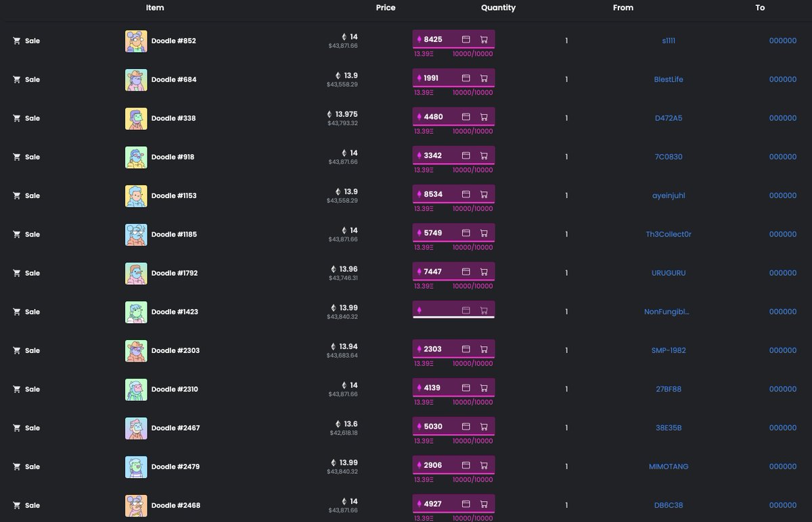812x522 pixels.
Task: Click the card icon beside rank 4927
Action: click(x=466, y=504)
